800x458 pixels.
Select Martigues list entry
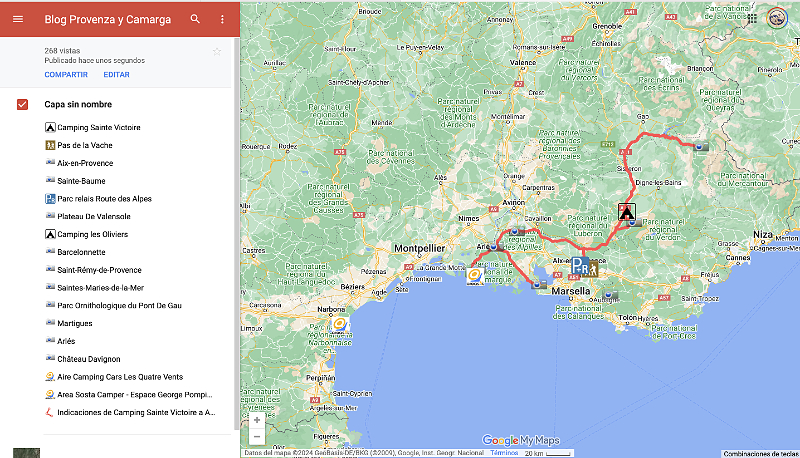tap(74, 323)
